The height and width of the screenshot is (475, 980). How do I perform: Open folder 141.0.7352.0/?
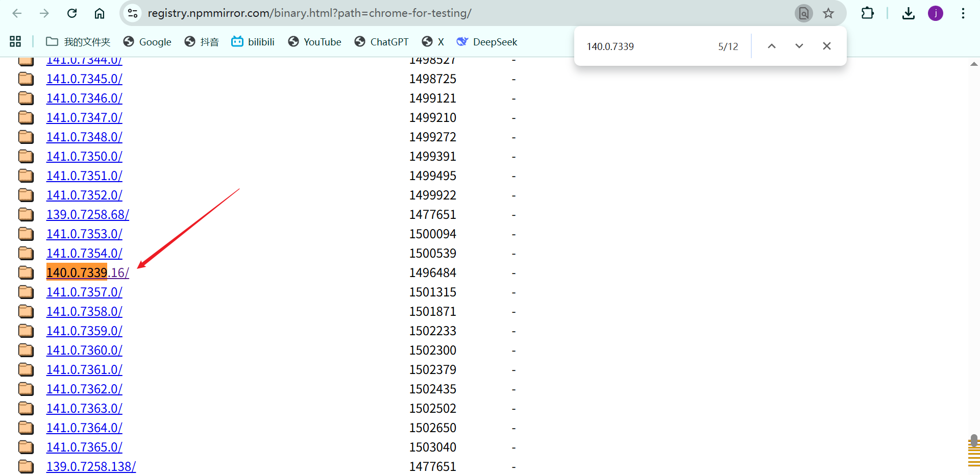tap(84, 195)
